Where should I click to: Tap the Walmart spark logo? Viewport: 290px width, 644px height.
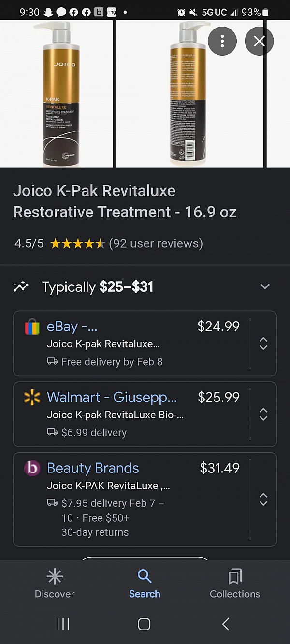click(x=32, y=398)
